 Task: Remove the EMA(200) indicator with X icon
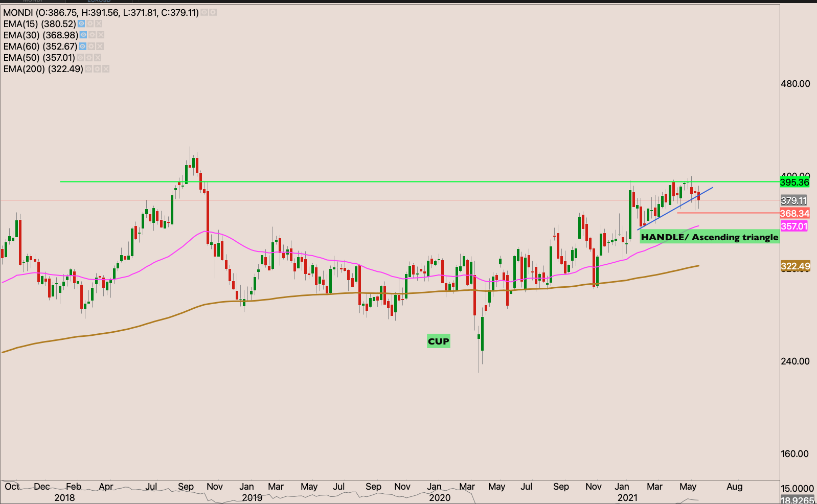pos(106,69)
